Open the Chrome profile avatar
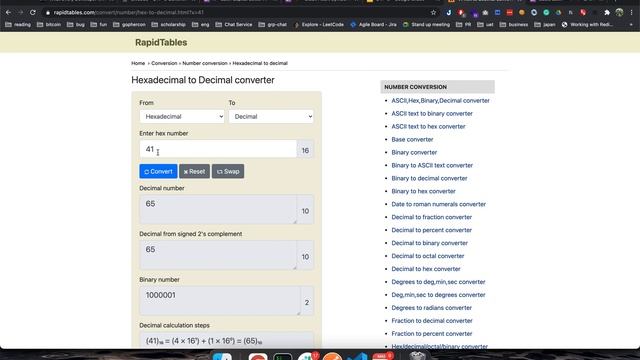 pos(619,13)
